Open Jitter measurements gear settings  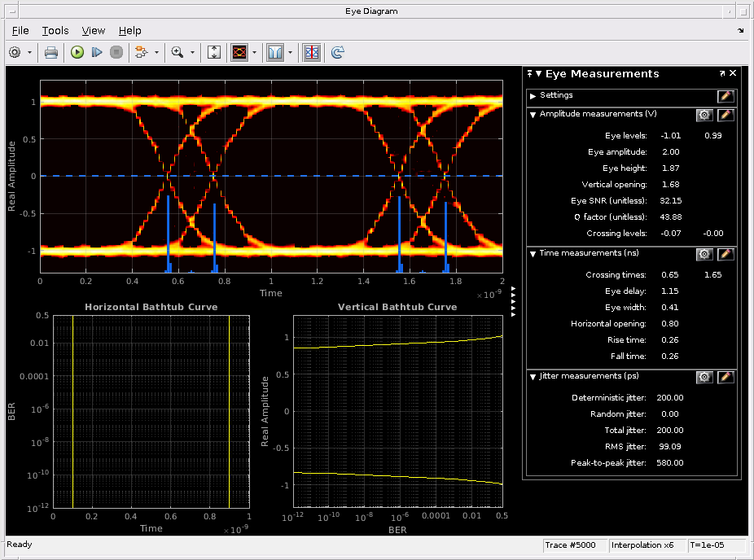(x=704, y=377)
